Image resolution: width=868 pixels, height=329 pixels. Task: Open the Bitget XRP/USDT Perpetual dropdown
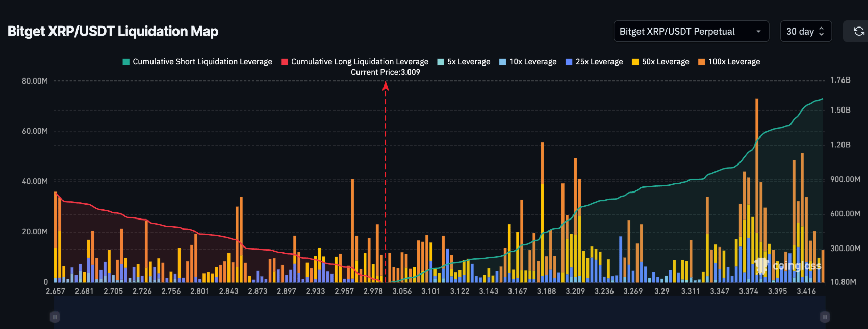point(691,32)
